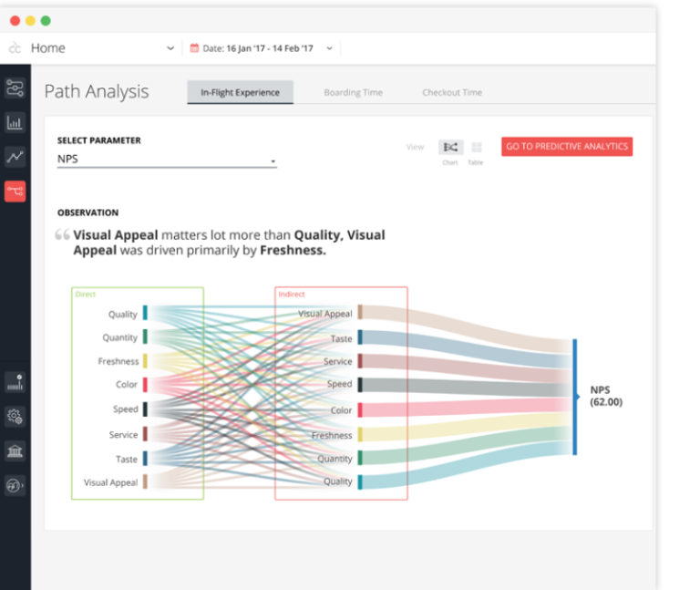Open the settings gear in sidebar
700x590 pixels.
(15, 417)
